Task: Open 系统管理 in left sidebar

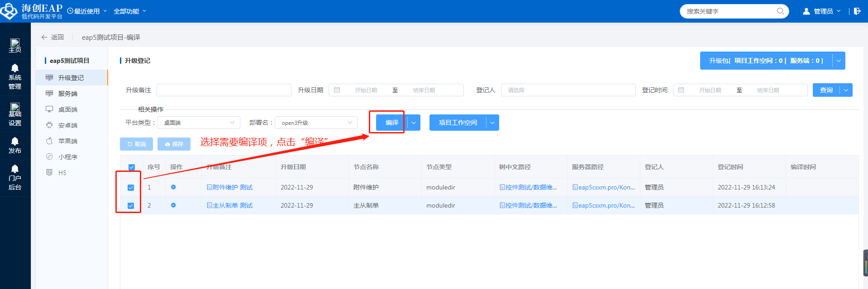Action: pyautogui.click(x=15, y=76)
